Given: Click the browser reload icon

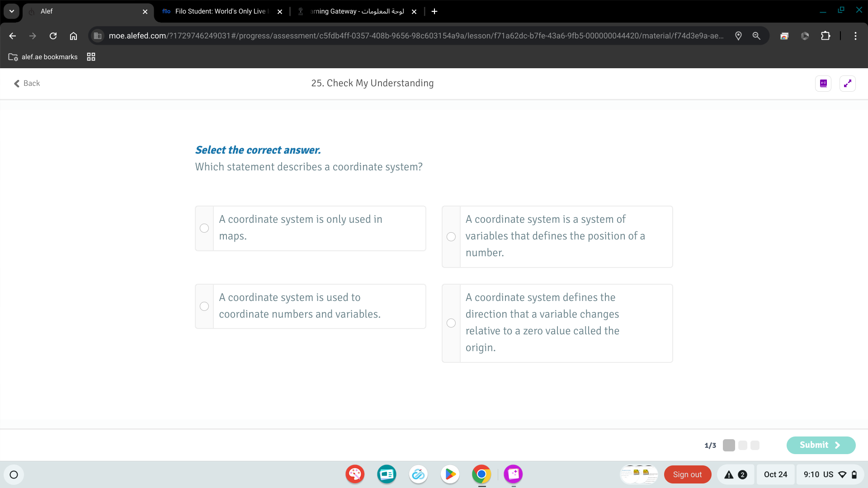Looking at the screenshot, I should pos(53,36).
